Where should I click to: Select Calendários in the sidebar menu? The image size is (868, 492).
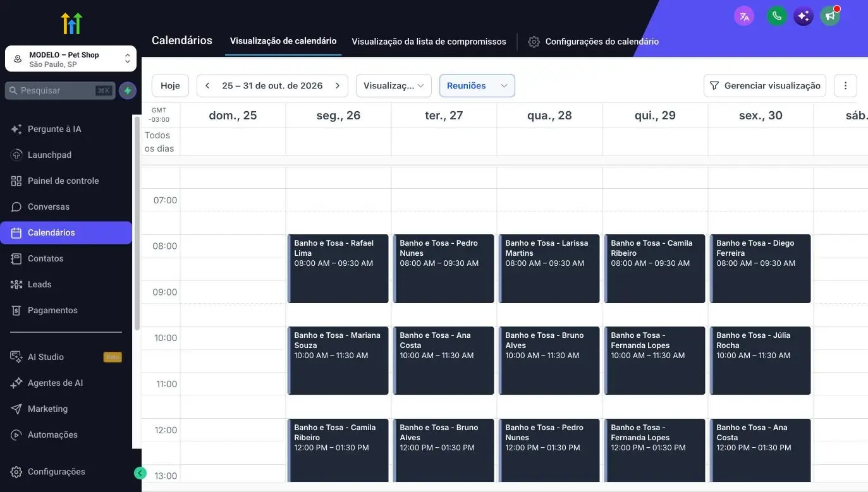pos(66,232)
